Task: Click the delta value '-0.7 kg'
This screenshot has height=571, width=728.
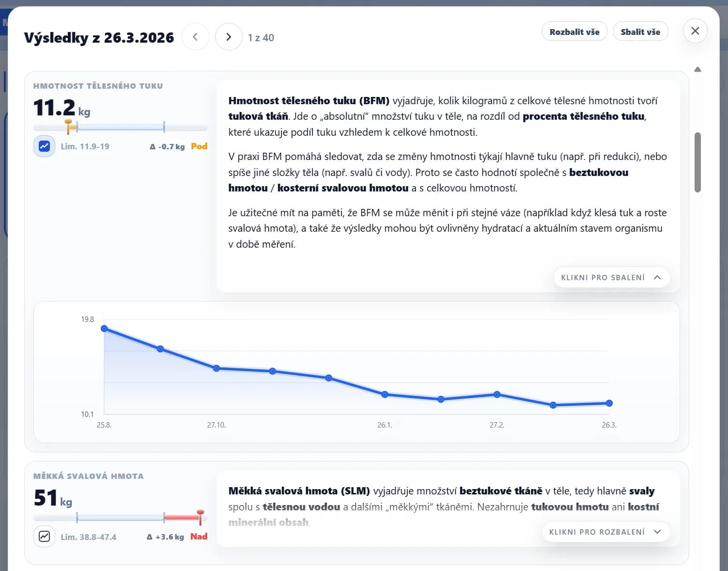Action: (x=167, y=146)
